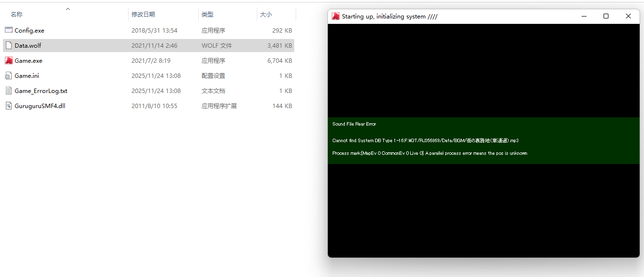This screenshot has height=277, width=644.
Task: Click the Config.exe file icon
Action: [8, 30]
